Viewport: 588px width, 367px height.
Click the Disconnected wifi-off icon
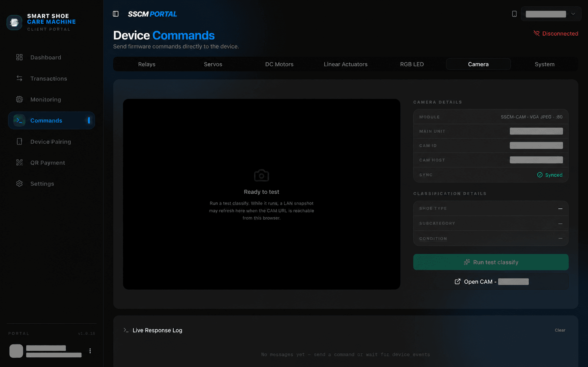(x=537, y=33)
